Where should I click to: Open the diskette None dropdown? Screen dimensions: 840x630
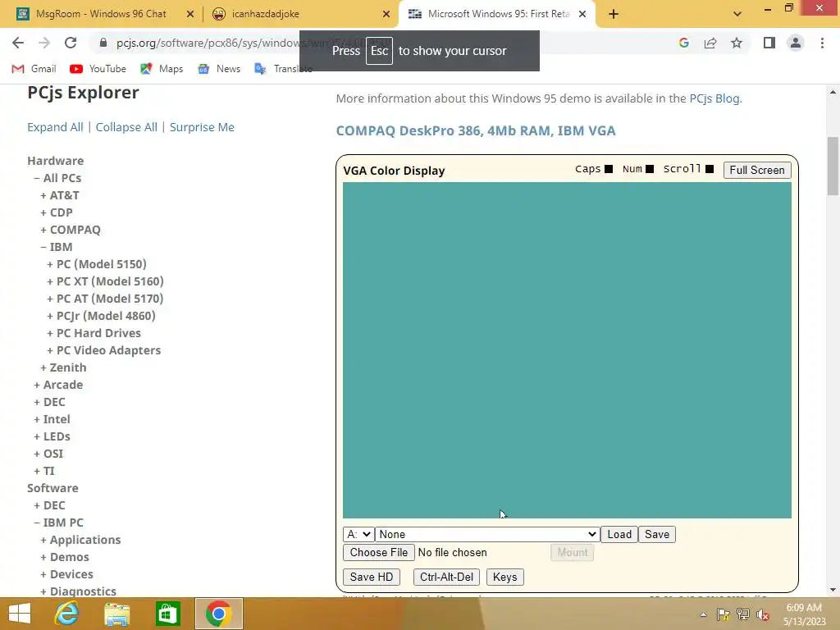point(487,534)
